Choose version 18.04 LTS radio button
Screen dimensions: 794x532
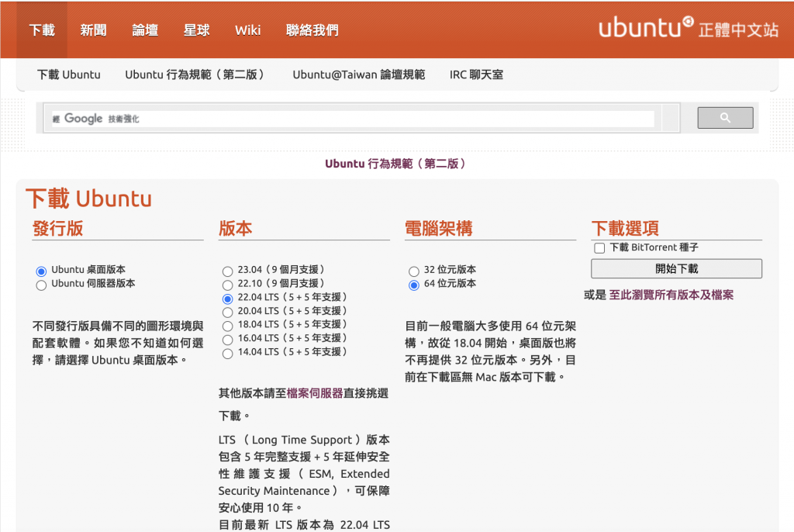pyautogui.click(x=227, y=326)
